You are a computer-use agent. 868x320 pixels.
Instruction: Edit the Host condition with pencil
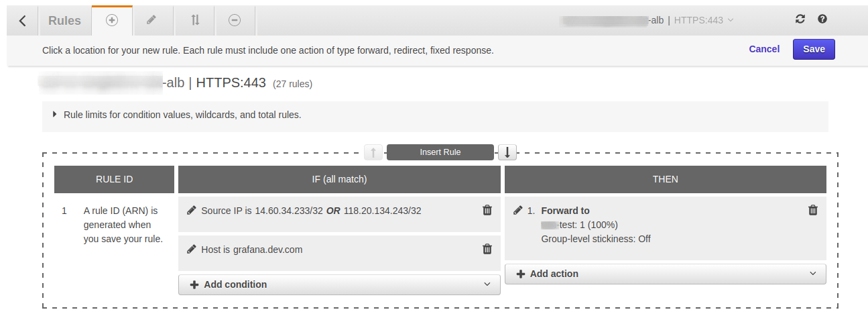[192, 250]
